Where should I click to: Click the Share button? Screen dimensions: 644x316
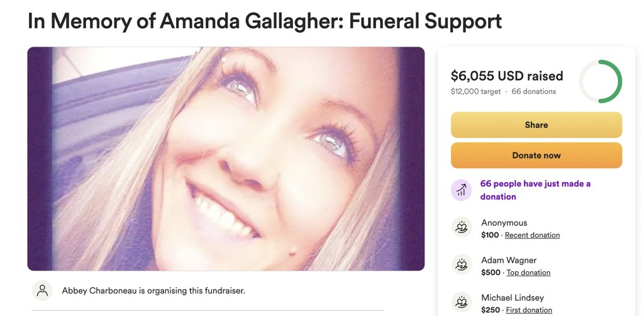[x=536, y=125]
